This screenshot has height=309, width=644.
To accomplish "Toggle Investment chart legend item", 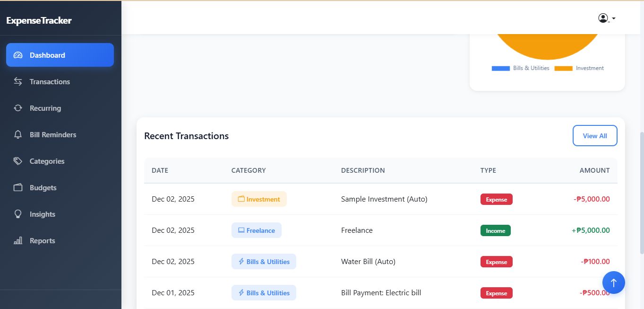I will click(x=579, y=68).
